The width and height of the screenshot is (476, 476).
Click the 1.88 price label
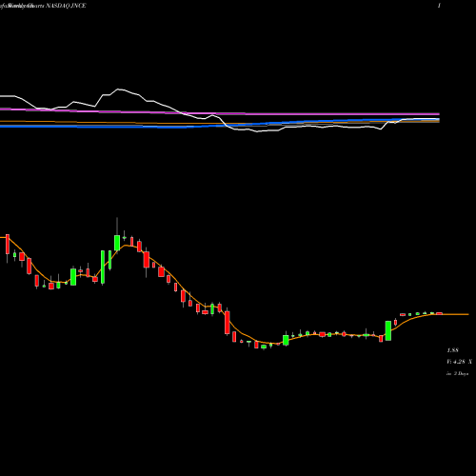pos(452,350)
